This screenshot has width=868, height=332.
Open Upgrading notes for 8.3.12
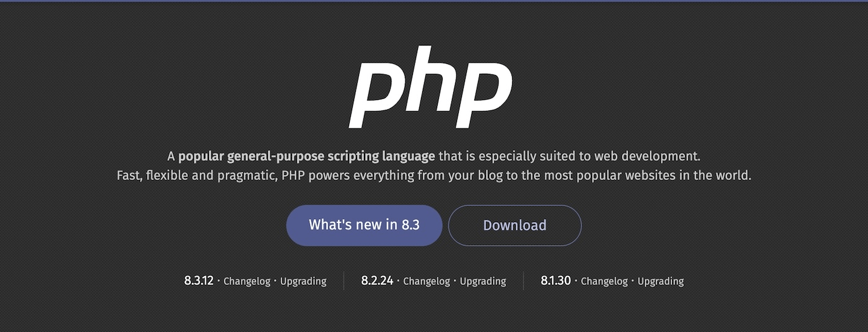(303, 281)
